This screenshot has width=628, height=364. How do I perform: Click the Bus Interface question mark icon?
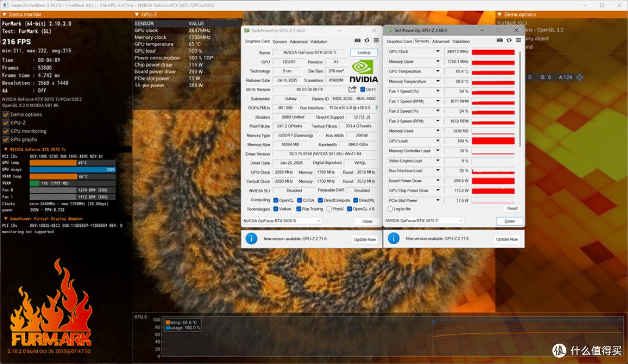click(376, 108)
